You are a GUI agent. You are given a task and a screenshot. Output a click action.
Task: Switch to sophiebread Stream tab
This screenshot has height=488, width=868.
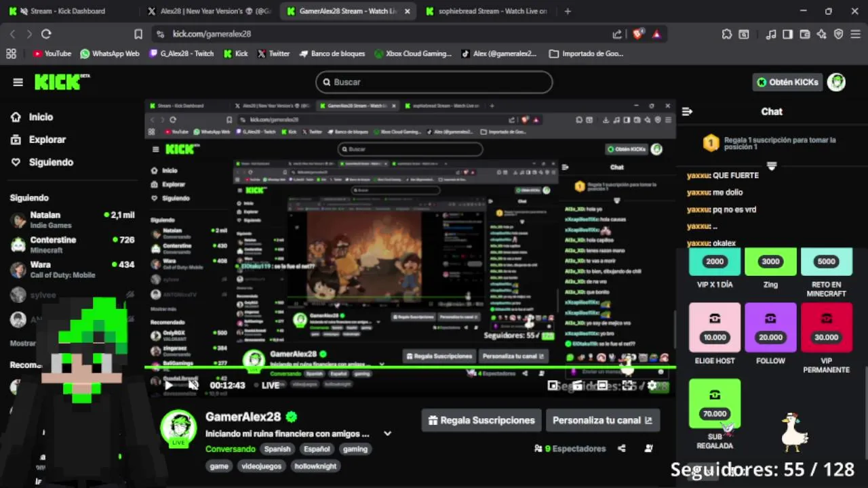coord(487,11)
